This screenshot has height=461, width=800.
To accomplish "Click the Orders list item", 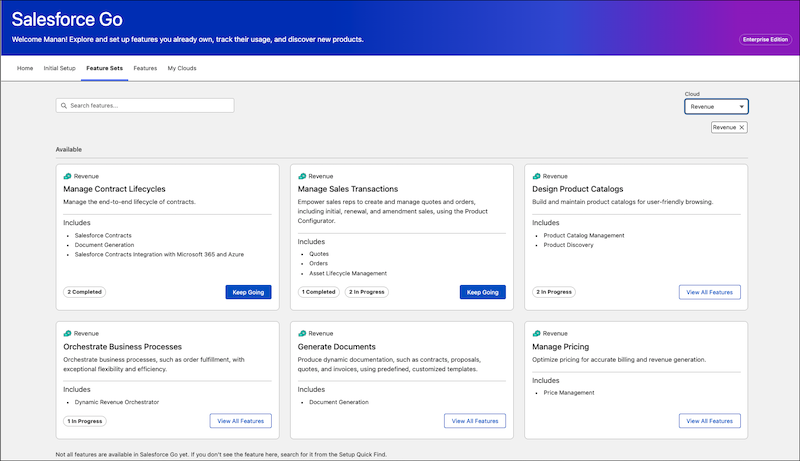I will pyautogui.click(x=318, y=264).
